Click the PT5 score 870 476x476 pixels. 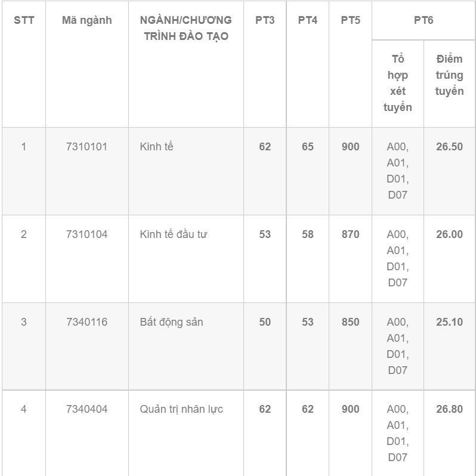[x=351, y=234]
